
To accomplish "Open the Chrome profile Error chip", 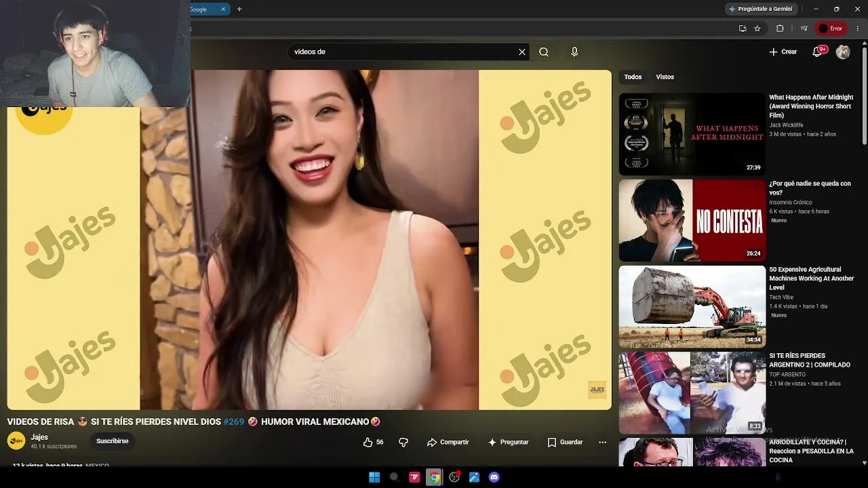I will pyautogui.click(x=831, y=28).
